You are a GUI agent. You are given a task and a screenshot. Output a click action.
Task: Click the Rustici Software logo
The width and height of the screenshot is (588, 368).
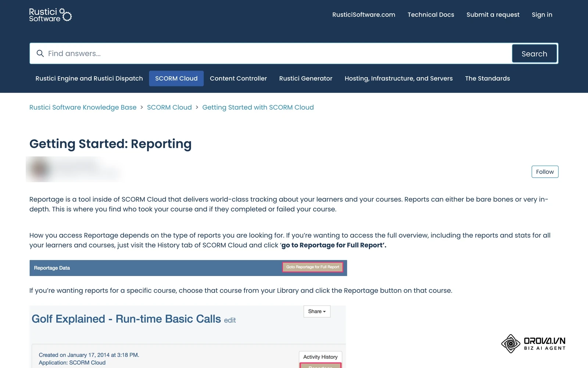coord(50,15)
